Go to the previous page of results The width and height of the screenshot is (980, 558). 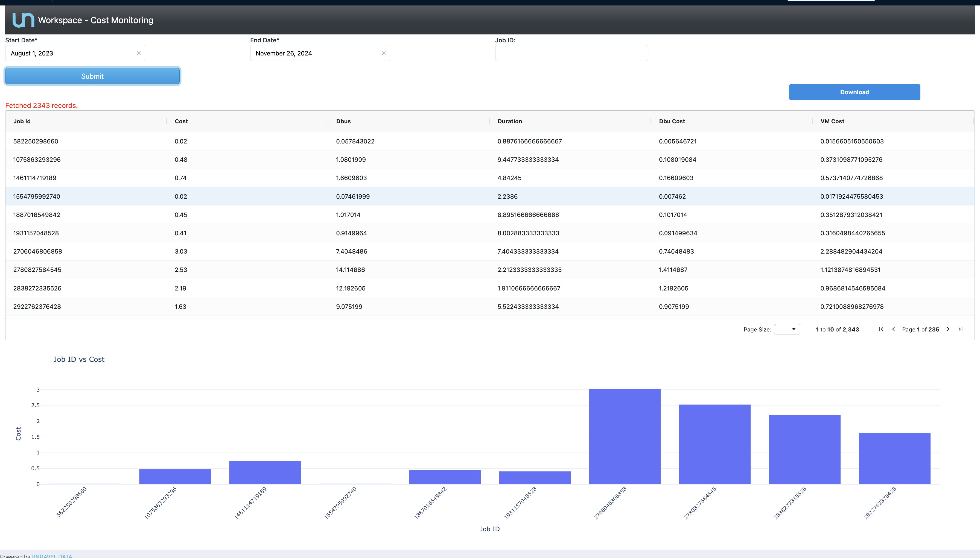tap(893, 329)
